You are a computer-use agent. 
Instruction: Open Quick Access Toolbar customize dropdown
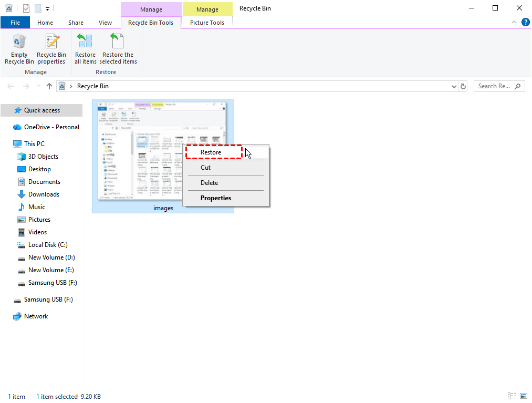coord(47,8)
